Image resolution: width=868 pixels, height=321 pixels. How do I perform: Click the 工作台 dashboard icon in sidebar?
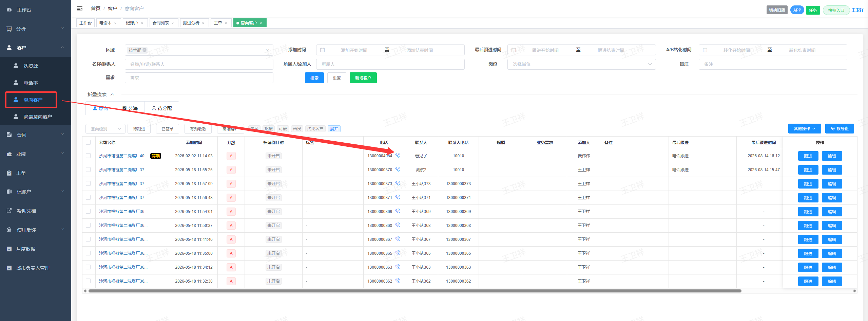[9, 10]
